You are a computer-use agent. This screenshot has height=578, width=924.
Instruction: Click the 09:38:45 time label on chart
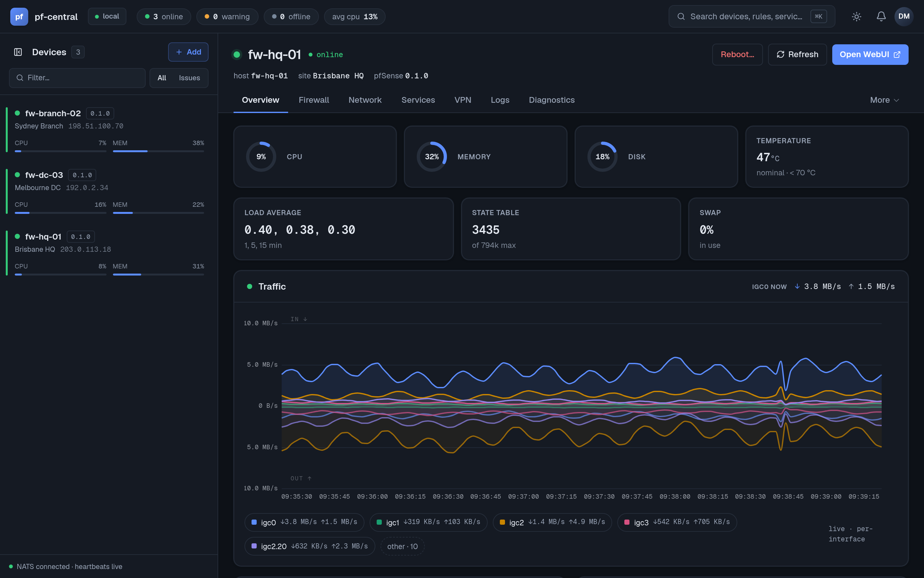click(x=788, y=496)
